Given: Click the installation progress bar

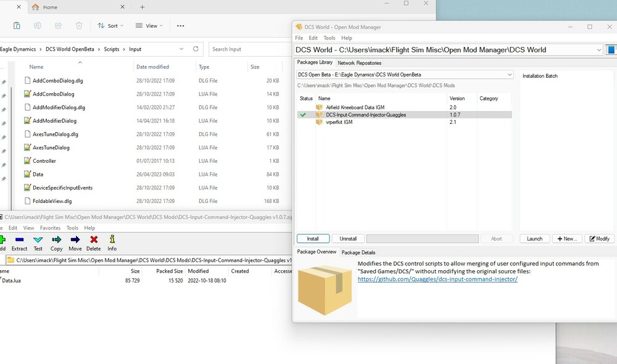Looking at the screenshot, I should coord(423,239).
